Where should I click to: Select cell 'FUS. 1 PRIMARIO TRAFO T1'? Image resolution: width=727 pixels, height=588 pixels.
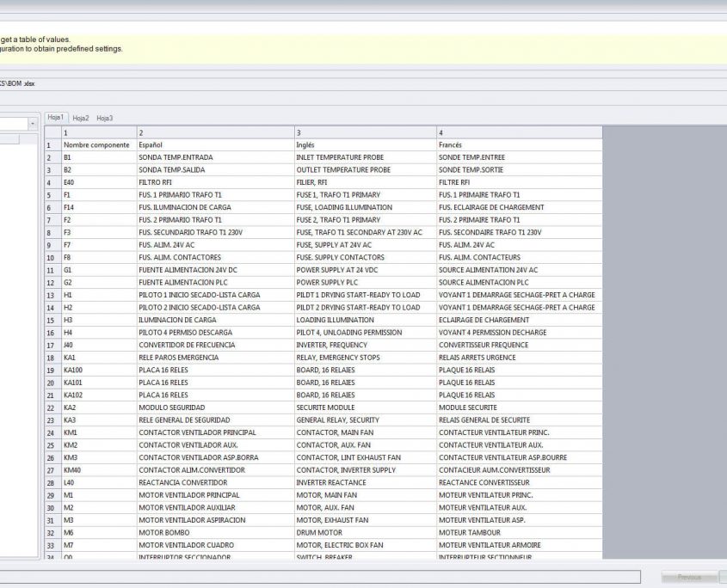(x=216, y=195)
